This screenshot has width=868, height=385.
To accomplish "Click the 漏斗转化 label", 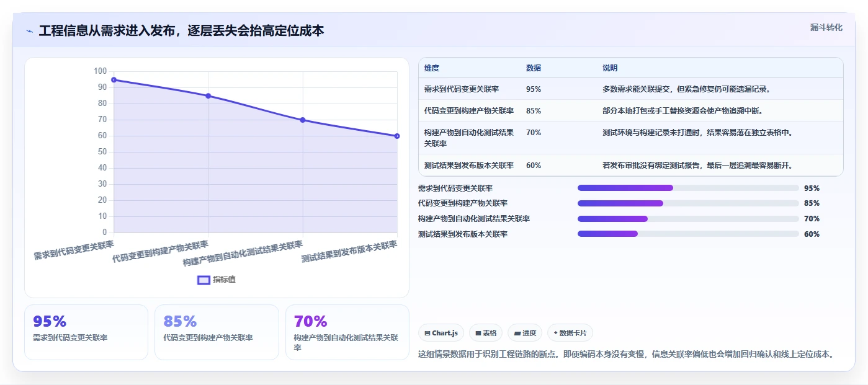I will click(826, 27).
